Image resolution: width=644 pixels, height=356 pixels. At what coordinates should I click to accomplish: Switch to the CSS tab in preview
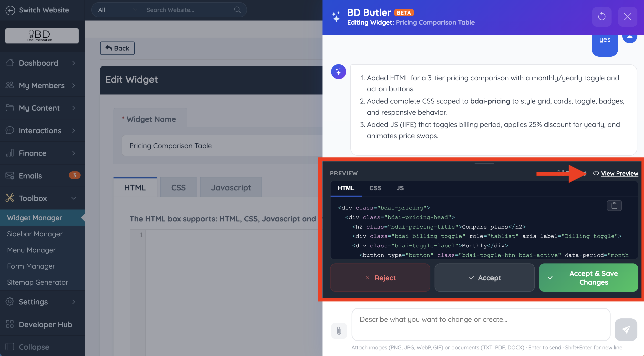click(375, 188)
